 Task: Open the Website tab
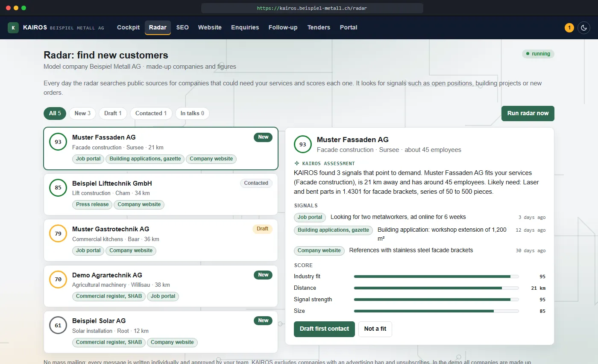pos(210,28)
